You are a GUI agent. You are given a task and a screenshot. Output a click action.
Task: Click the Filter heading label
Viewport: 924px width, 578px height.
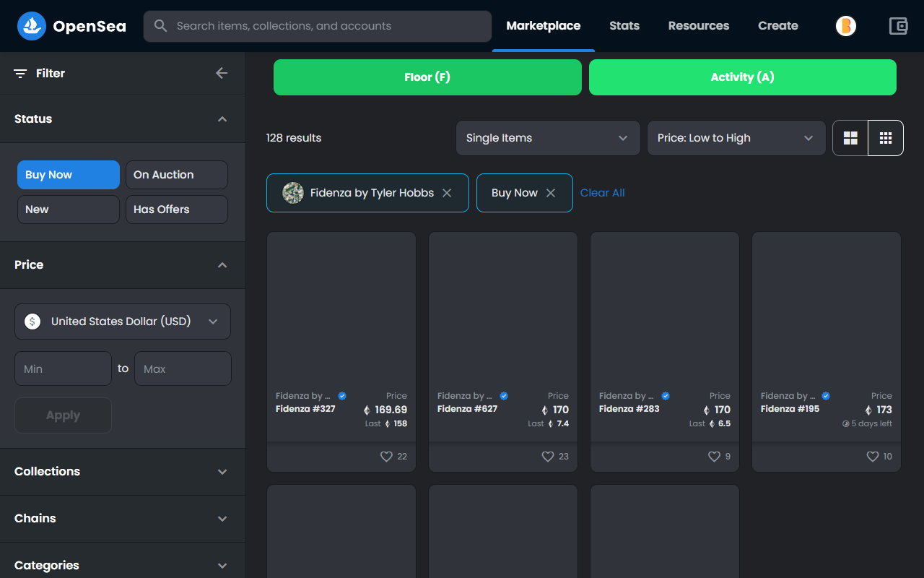click(x=51, y=74)
